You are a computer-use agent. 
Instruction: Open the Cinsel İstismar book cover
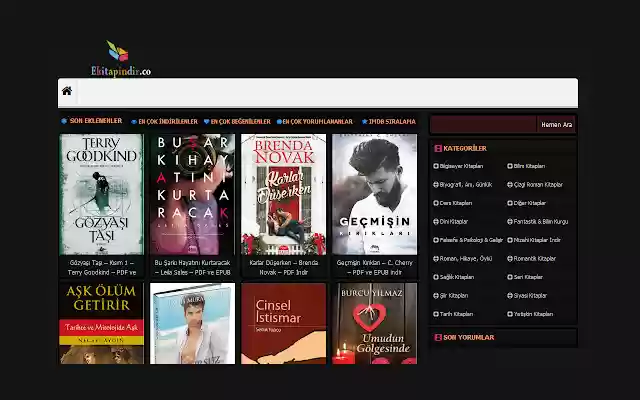click(284, 323)
